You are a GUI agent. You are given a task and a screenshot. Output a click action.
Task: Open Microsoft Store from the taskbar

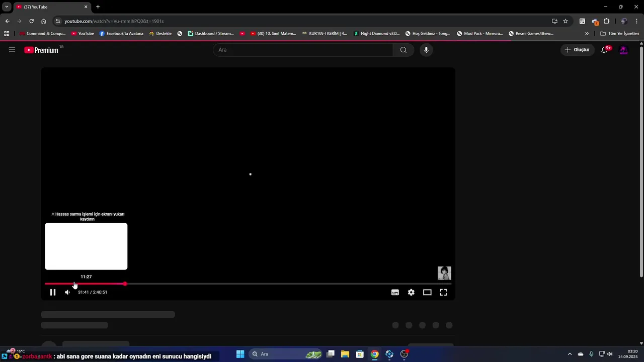(x=360, y=354)
